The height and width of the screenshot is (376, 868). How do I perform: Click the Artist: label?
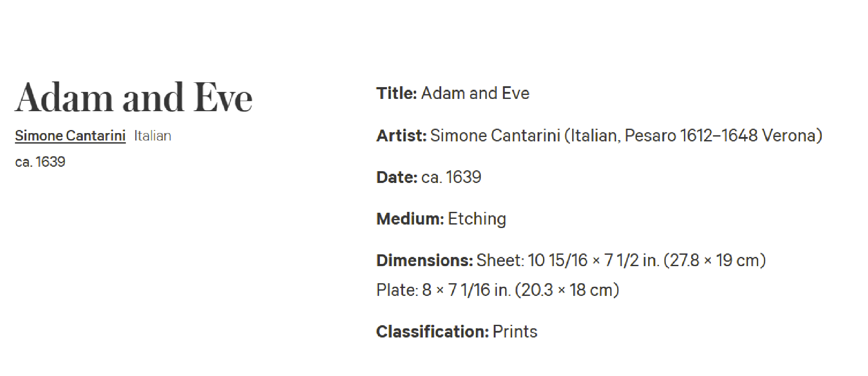401,135
